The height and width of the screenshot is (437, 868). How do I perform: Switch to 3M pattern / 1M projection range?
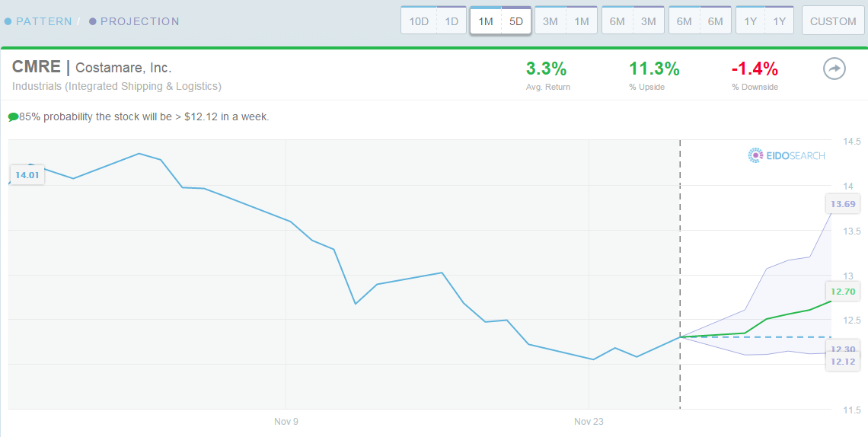(x=566, y=21)
